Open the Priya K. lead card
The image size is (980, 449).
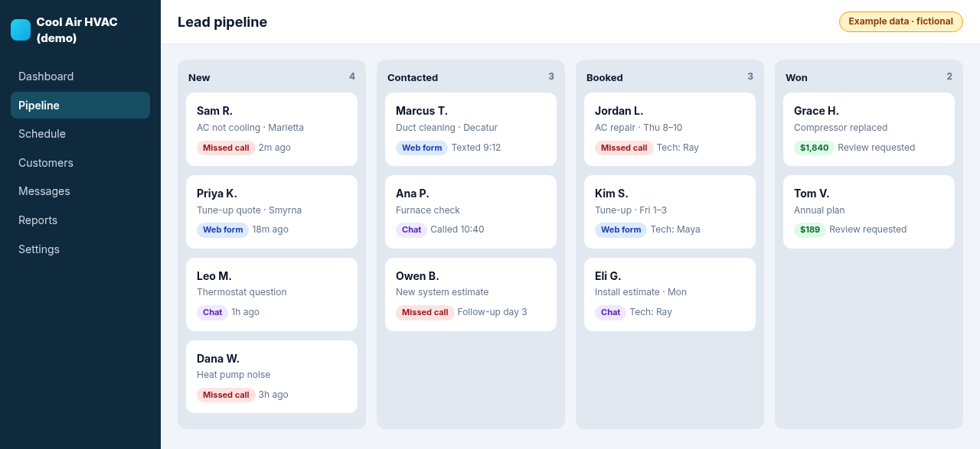point(272,212)
